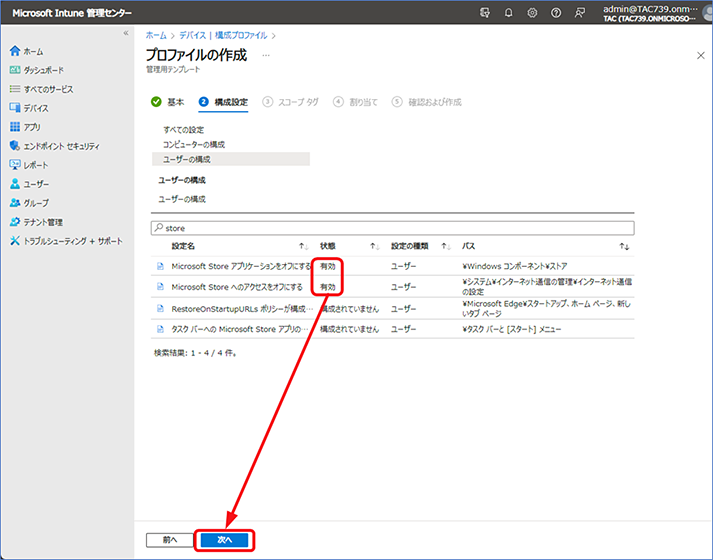
Task: Click document icon of RestoreOnStartupURLs row
Action: [x=160, y=309]
